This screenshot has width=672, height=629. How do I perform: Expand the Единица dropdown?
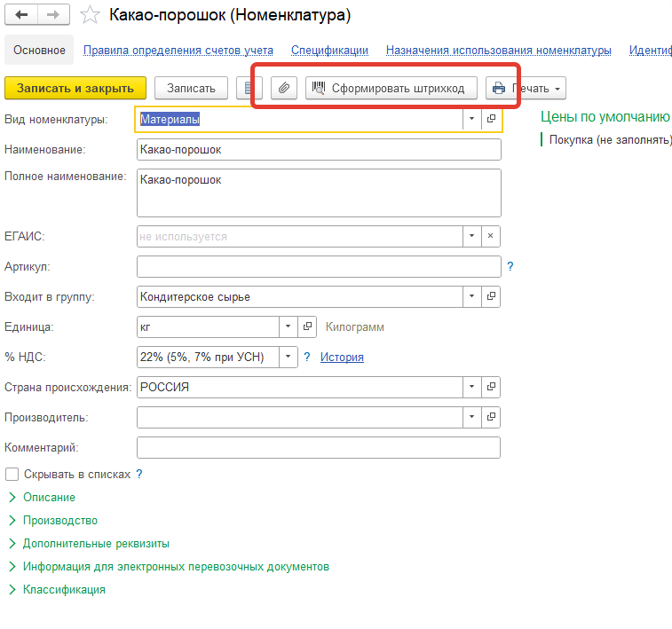tap(288, 326)
